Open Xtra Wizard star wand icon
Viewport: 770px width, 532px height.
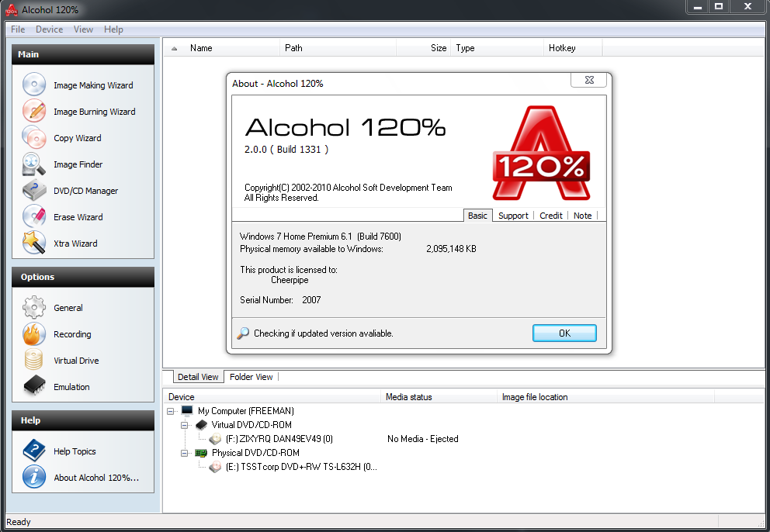pyautogui.click(x=34, y=243)
